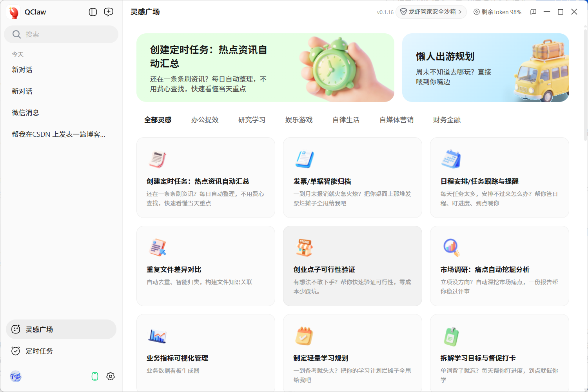Open the user avatar at the sidebar bottom

[x=16, y=376]
